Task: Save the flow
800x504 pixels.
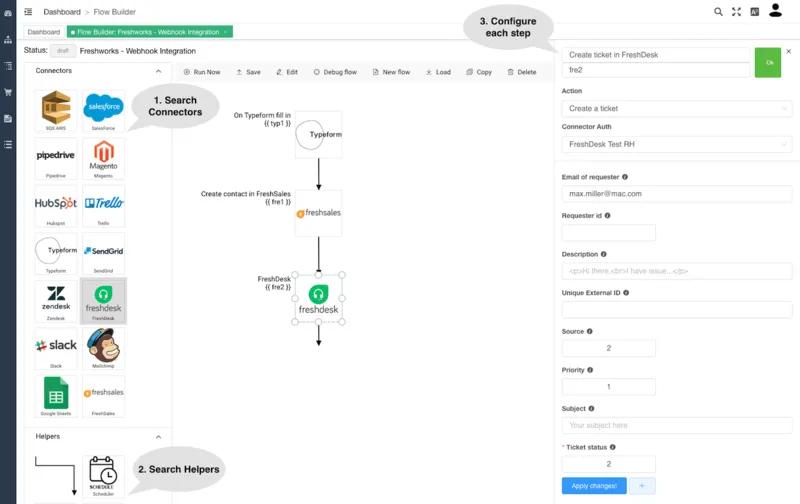Action: (248, 72)
